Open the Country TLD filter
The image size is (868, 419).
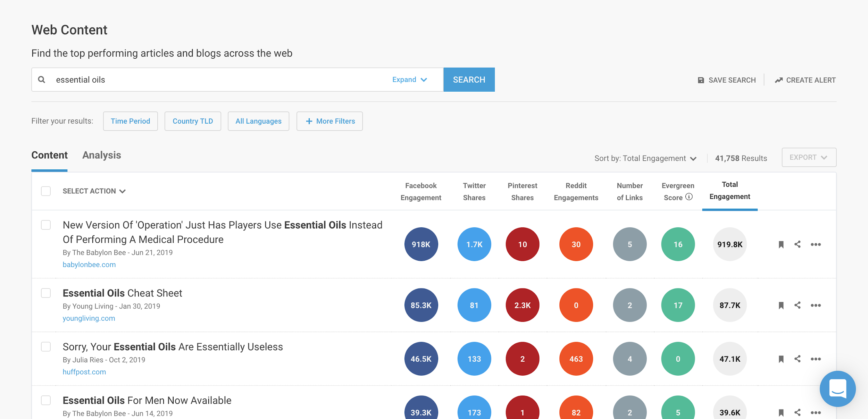[x=193, y=121]
